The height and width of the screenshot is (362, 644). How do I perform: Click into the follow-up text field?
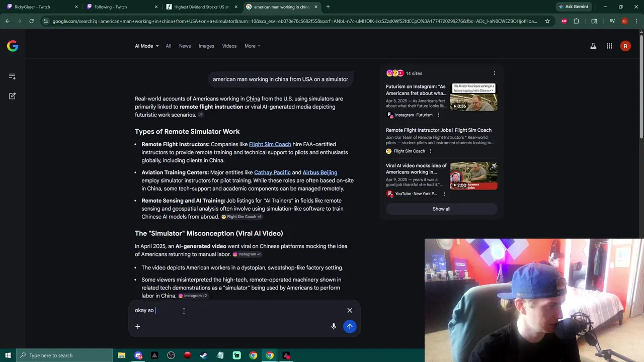tap(239, 310)
